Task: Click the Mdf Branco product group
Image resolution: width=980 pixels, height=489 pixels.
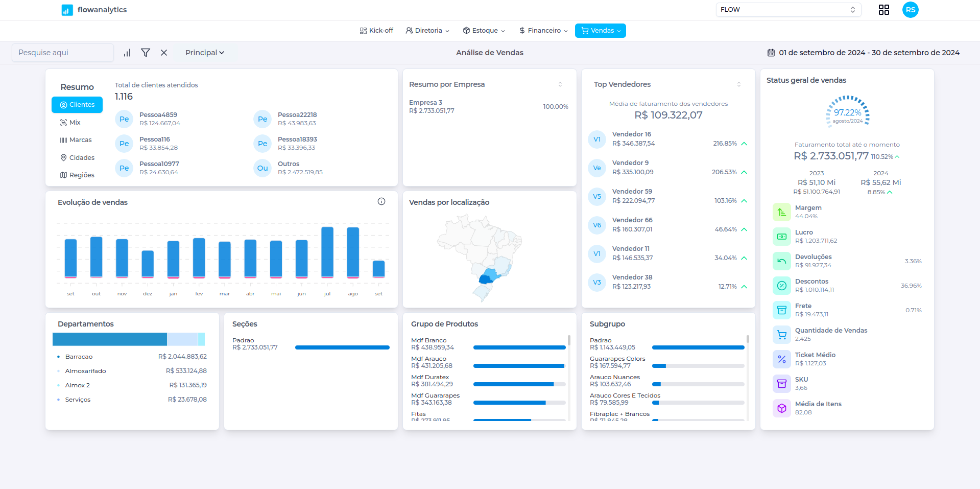Action: tap(488, 344)
